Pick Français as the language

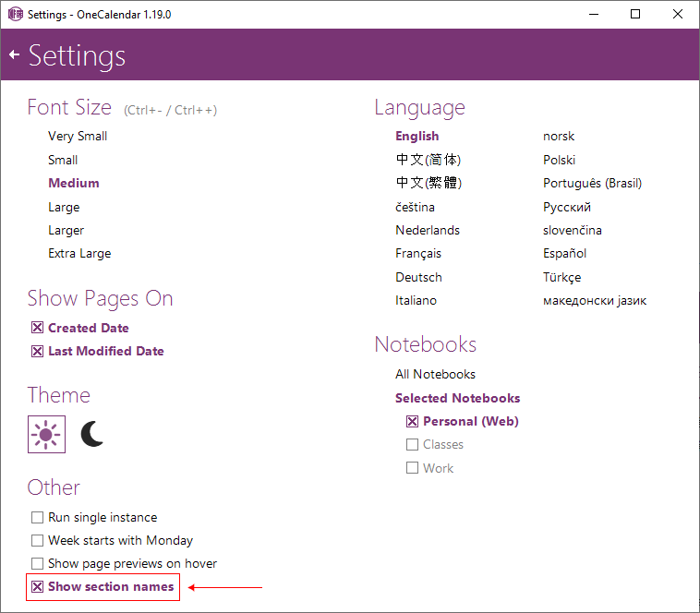click(x=418, y=253)
